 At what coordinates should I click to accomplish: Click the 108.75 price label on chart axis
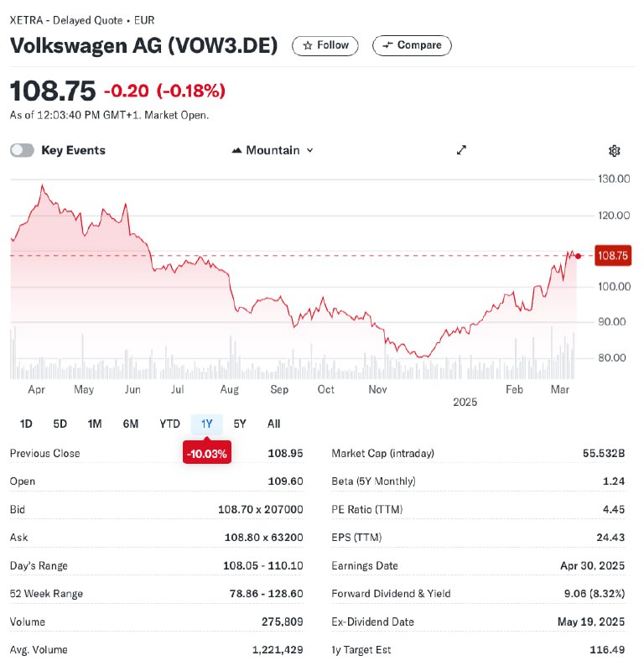pos(613,256)
